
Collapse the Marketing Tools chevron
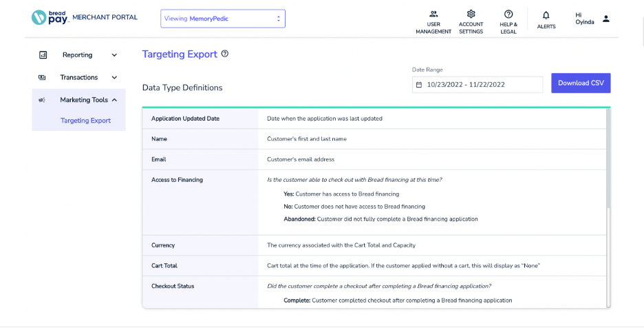[x=114, y=100]
